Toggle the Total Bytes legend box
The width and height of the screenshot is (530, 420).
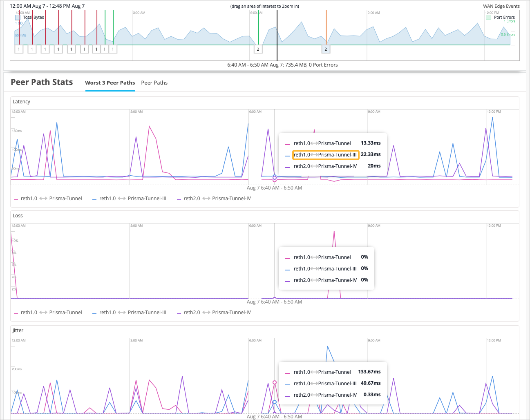pos(18,18)
